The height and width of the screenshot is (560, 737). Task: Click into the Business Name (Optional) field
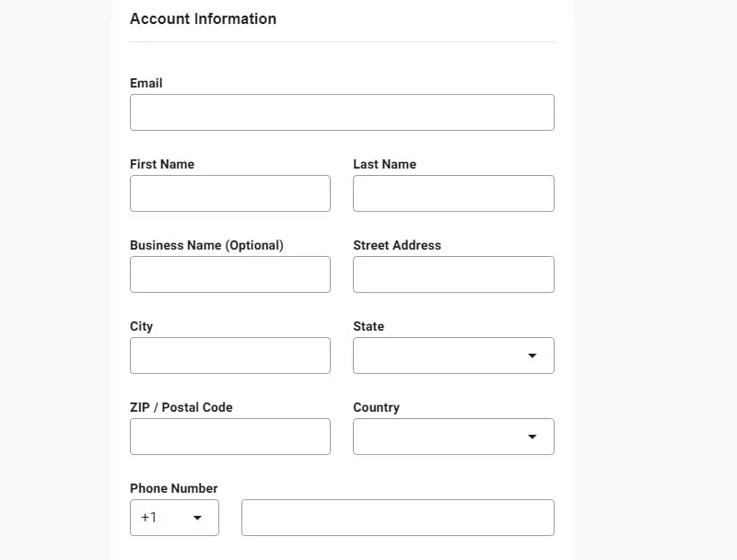(x=230, y=274)
